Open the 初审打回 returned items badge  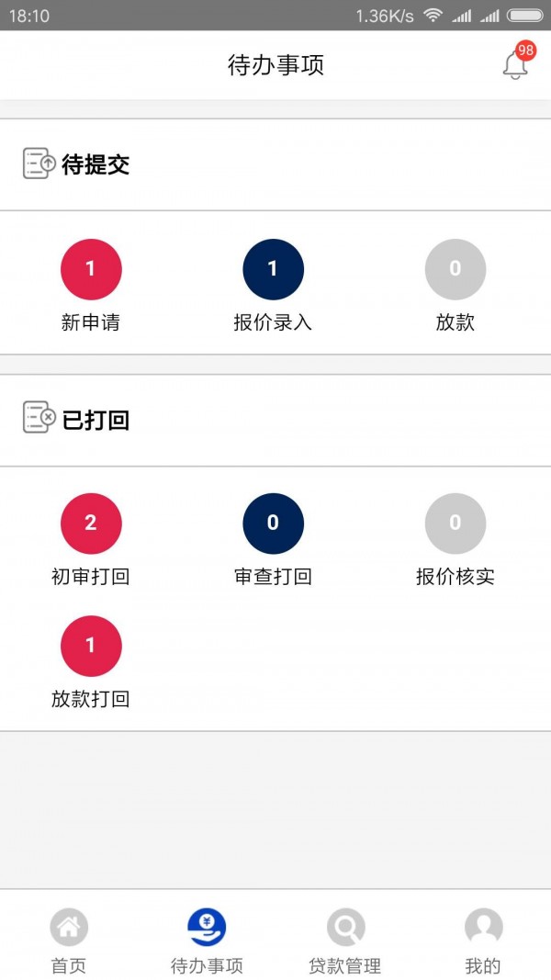coord(90,523)
